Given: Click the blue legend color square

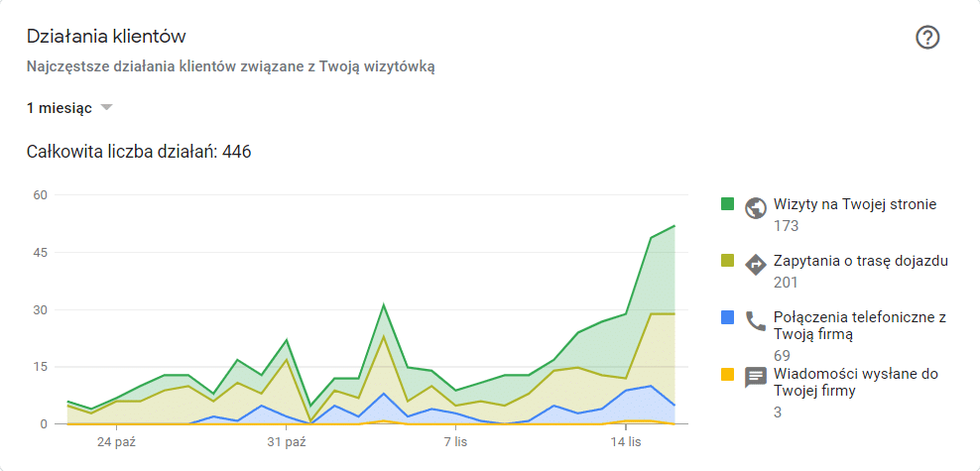Looking at the screenshot, I should [727, 317].
